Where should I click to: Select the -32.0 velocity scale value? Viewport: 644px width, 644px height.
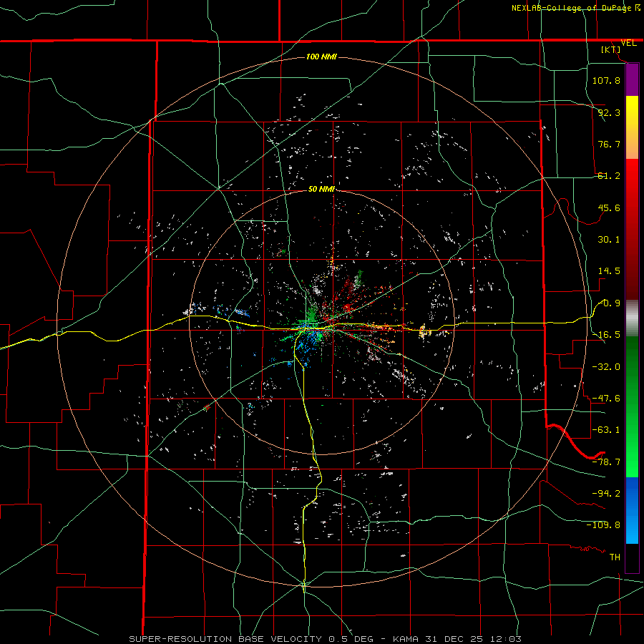(x=606, y=367)
